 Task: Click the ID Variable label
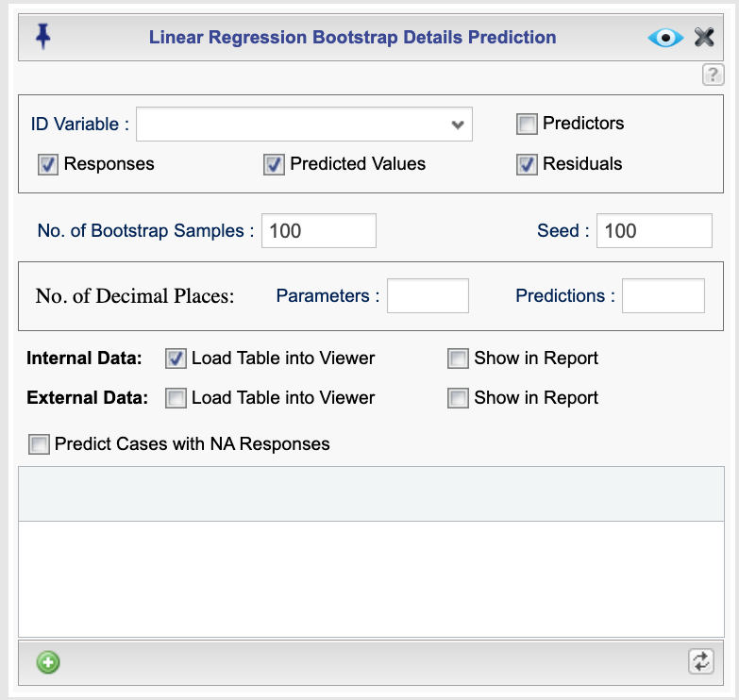(x=79, y=125)
